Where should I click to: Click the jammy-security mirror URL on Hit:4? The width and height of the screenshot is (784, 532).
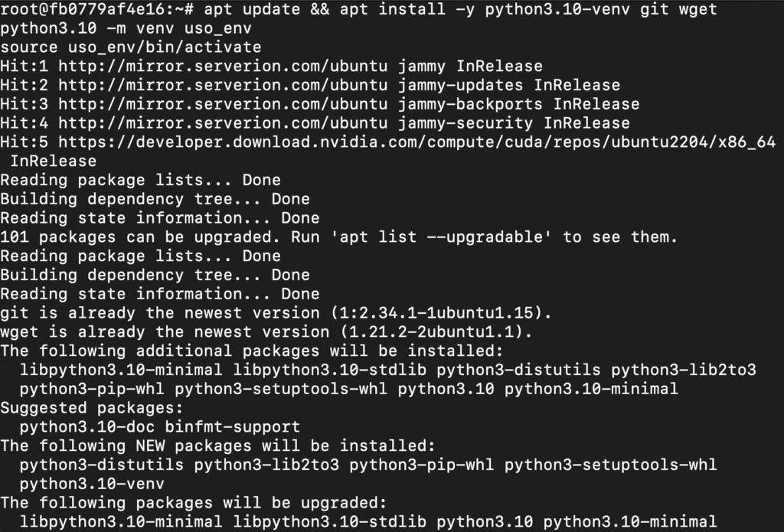point(223,123)
